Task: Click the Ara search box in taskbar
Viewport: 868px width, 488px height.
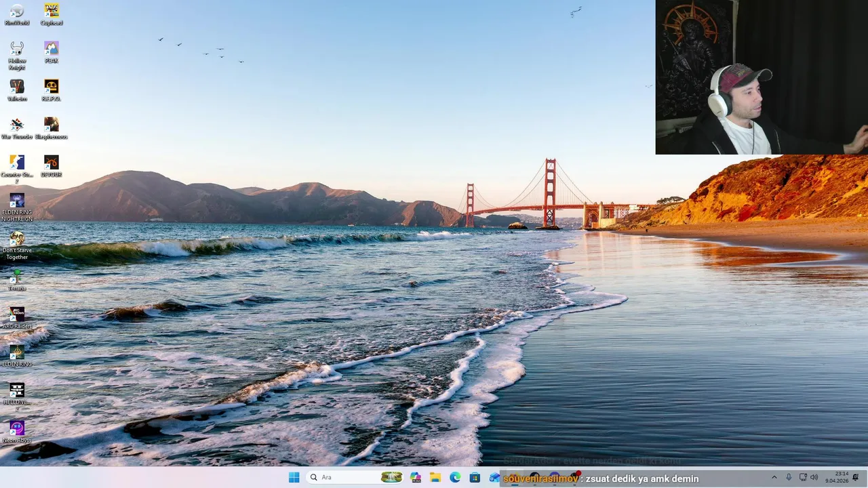Action: (x=355, y=477)
